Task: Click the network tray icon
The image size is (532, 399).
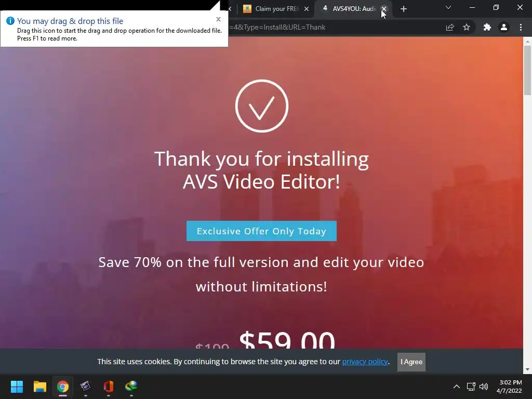Action: pyautogui.click(x=471, y=387)
